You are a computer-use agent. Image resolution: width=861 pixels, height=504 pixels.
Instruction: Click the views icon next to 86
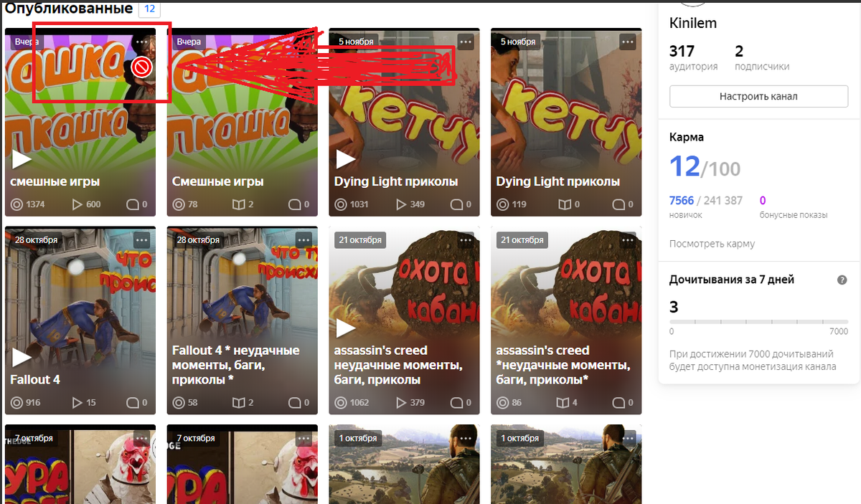click(504, 403)
